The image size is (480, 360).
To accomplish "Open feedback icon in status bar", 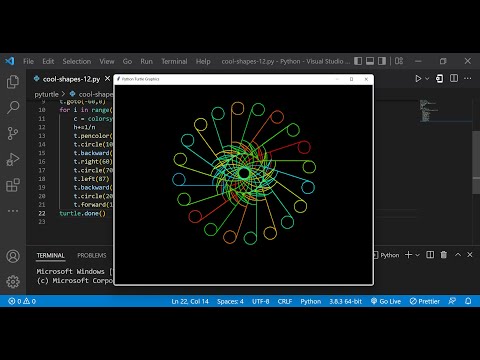I will coord(452,301).
